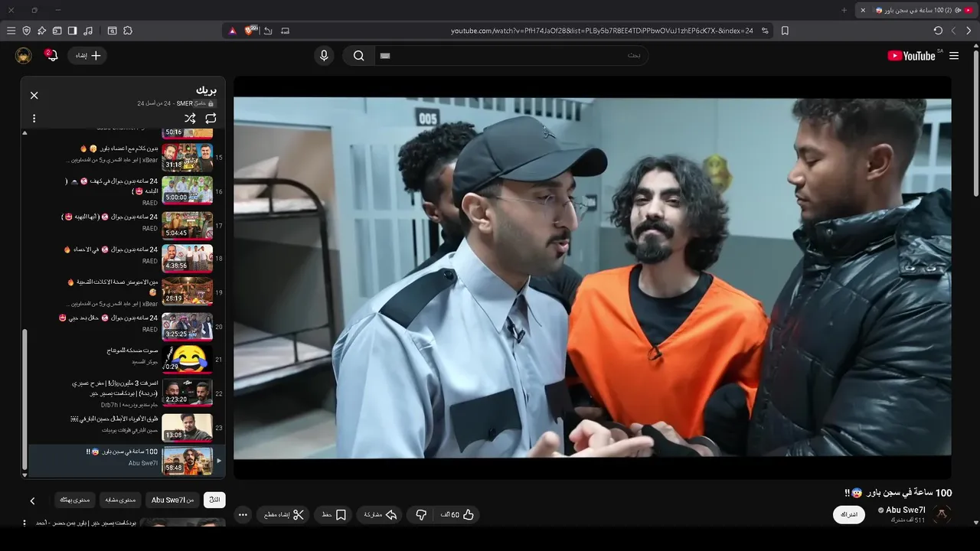Click the video player to pause
Screen dimensions: 980x551
pos(592,277)
